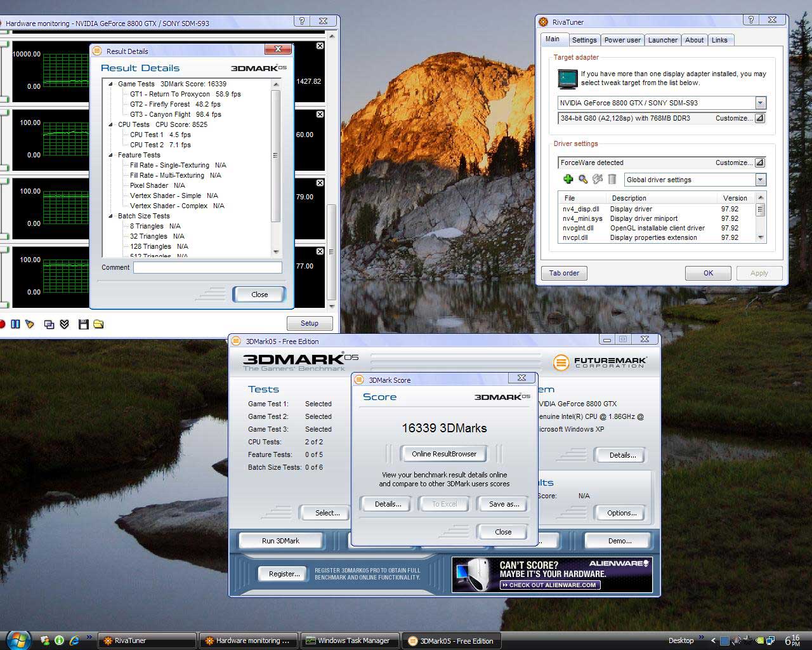Click the Register... button in 3DMark05

[284, 574]
